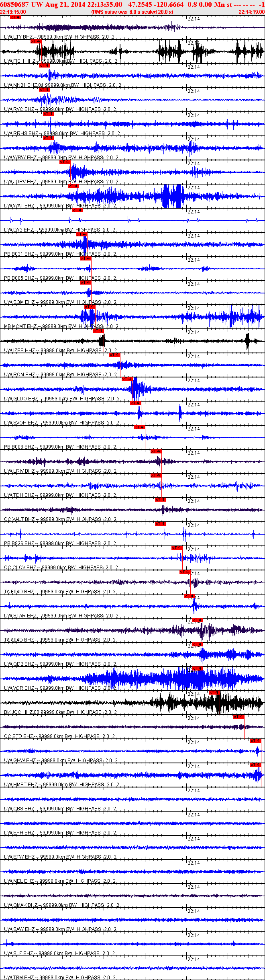The width and height of the screenshot is (265, 980).
Task: Click the red pick flag on the UW.DY2 trace
Action: (77, 210)
